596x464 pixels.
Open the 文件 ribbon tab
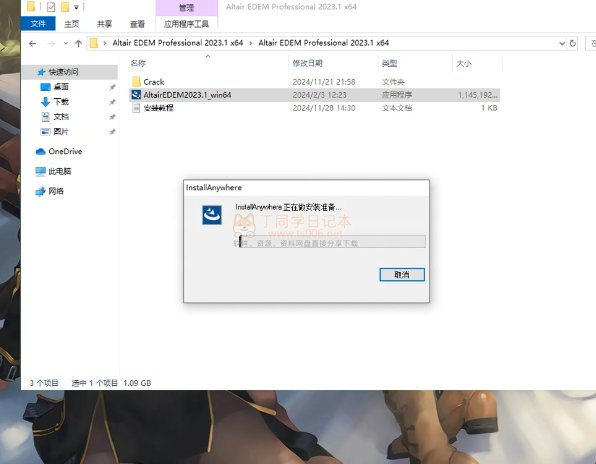[38, 24]
